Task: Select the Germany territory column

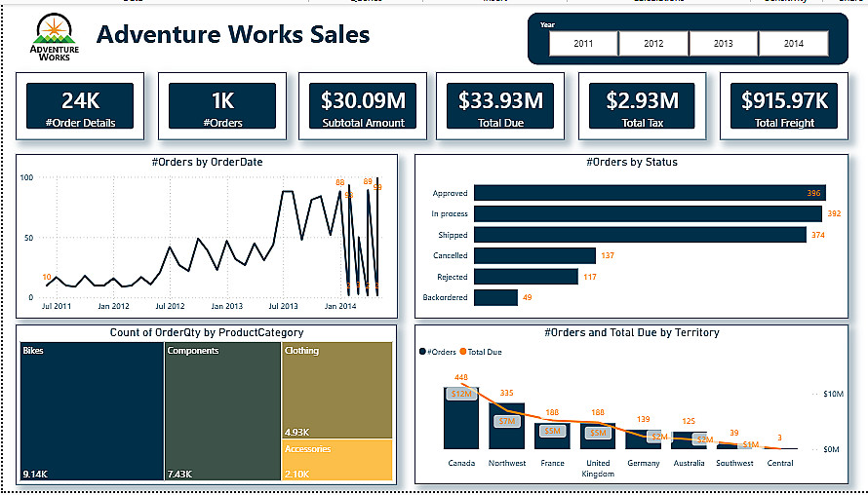Action: pos(644,439)
